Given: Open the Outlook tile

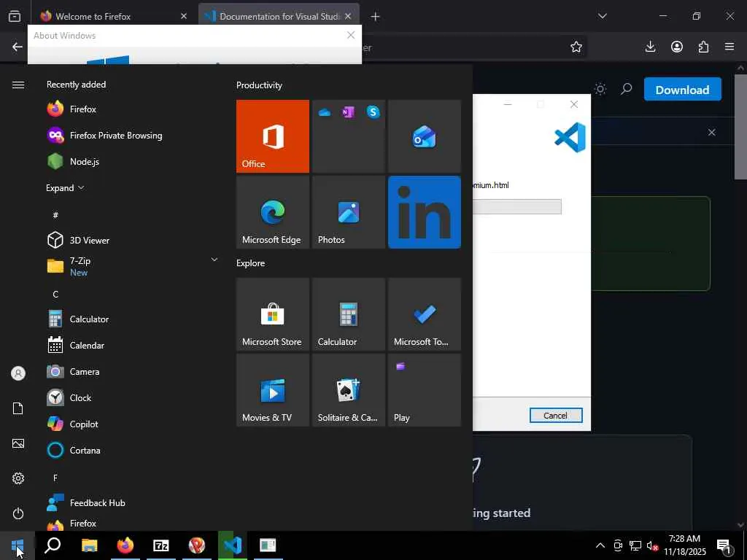Looking at the screenshot, I should pos(425,136).
